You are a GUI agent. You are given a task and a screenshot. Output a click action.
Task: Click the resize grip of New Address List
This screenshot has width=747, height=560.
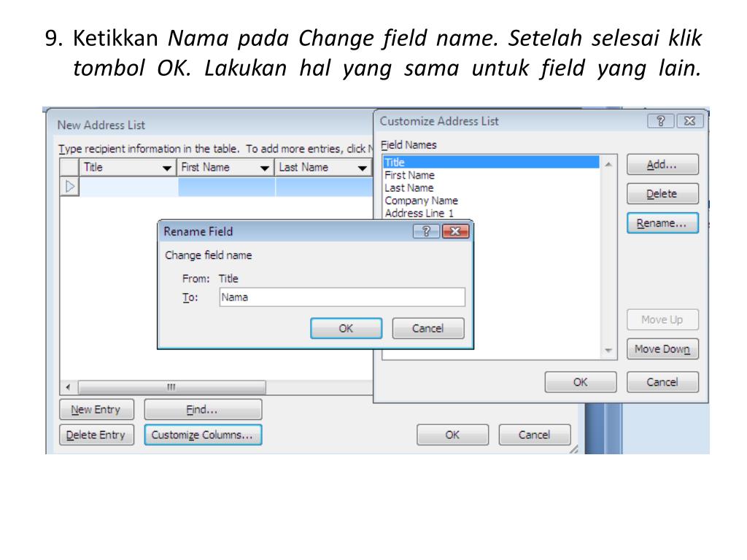573,449
